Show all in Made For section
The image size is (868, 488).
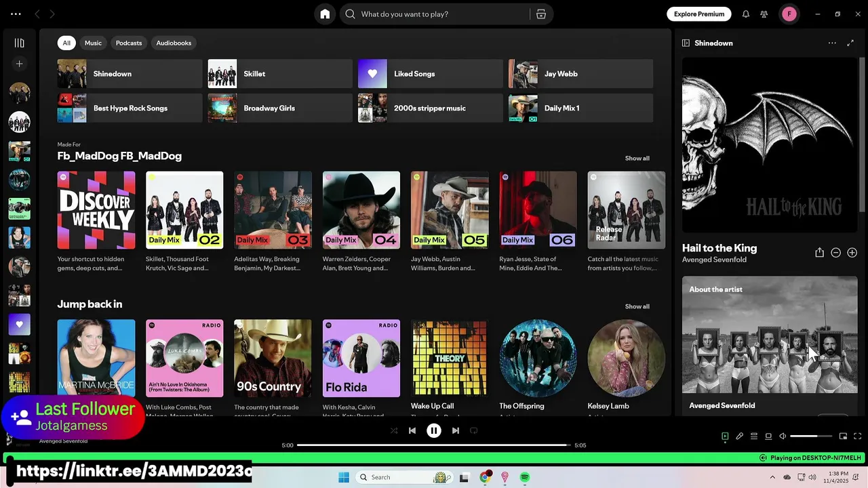pos(637,158)
